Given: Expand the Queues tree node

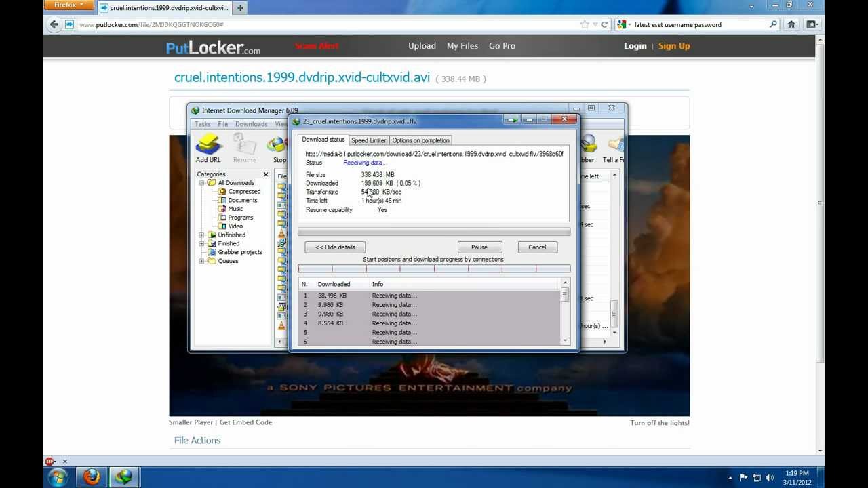Looking at the screenshot, I should tap(201, 261).
